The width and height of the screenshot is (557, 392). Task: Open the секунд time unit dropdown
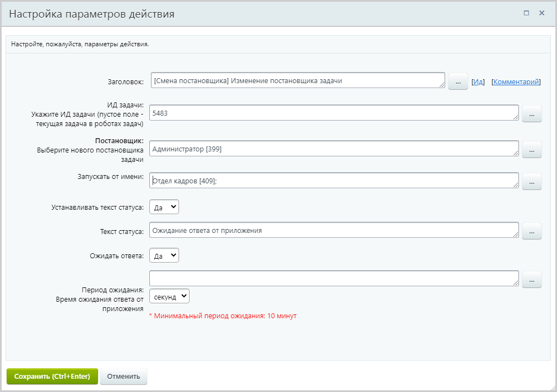point(169,296)
